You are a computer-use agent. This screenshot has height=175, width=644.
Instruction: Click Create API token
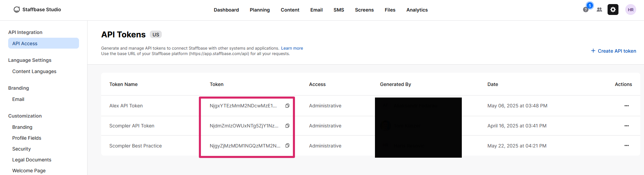pos(613,51)
